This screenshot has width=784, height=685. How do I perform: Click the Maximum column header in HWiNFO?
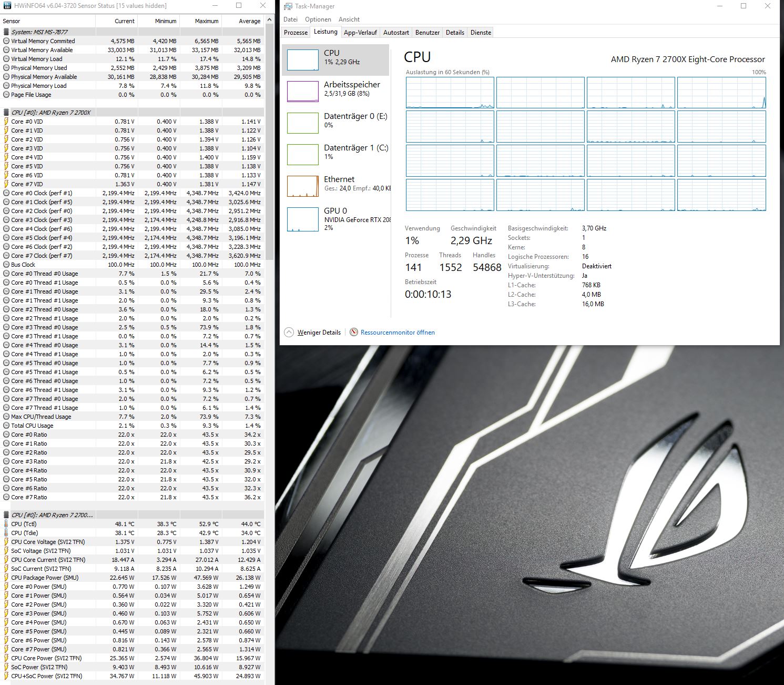206,21
